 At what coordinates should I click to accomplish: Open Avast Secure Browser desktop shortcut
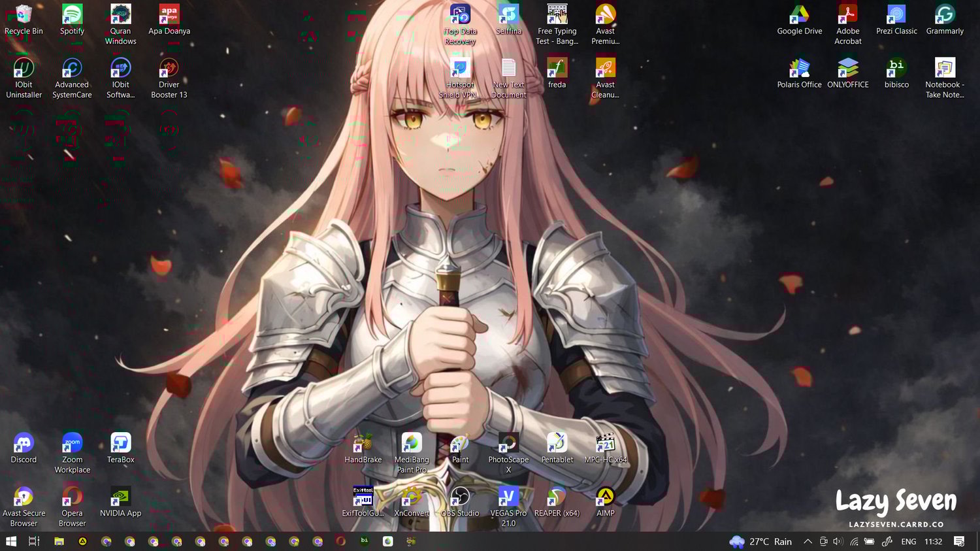coord(24,507)
